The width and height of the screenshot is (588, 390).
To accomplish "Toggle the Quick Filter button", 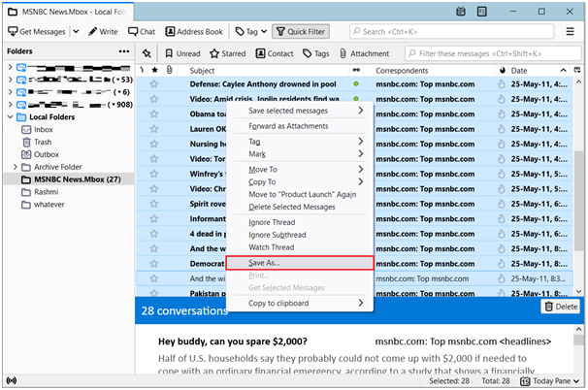I will (x=301, y=31).
